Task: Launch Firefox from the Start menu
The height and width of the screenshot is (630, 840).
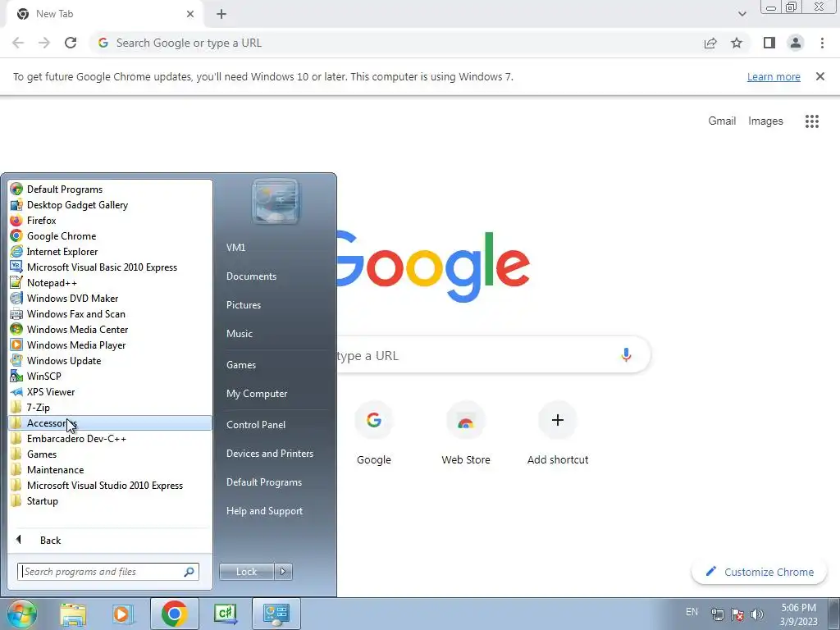Action: 110,220
